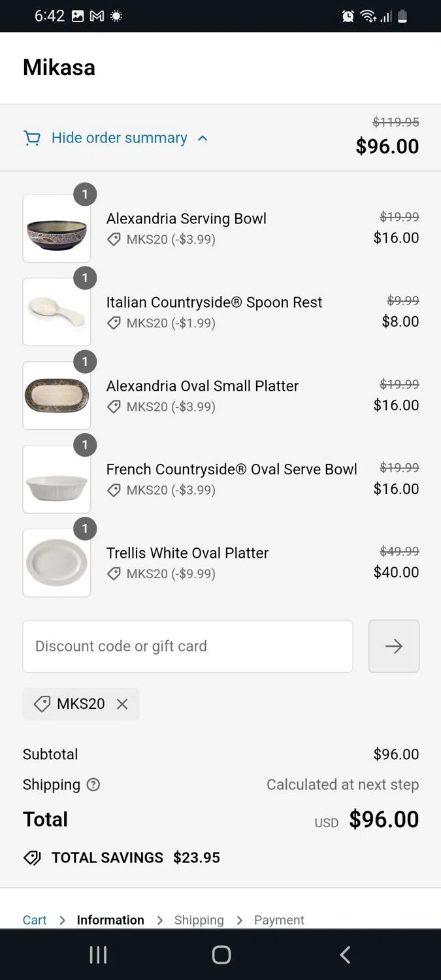Tap the MKS20 discount tag icon
Viewport: 441px width, 980px height.
[x=42, y=704]
